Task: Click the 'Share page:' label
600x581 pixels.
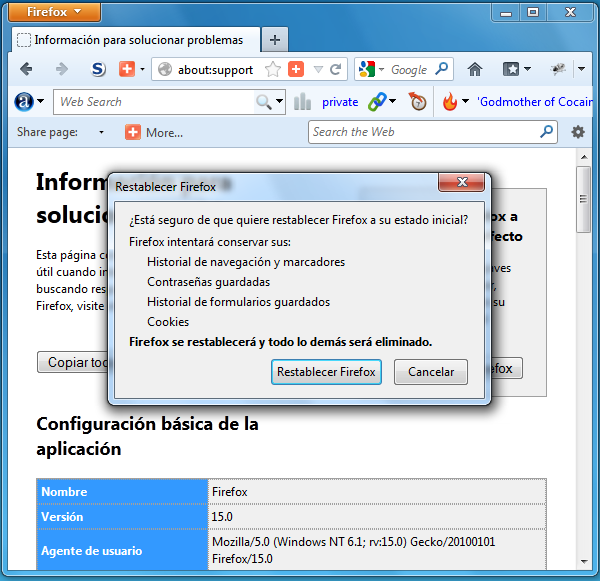Action: click(47, 132)
